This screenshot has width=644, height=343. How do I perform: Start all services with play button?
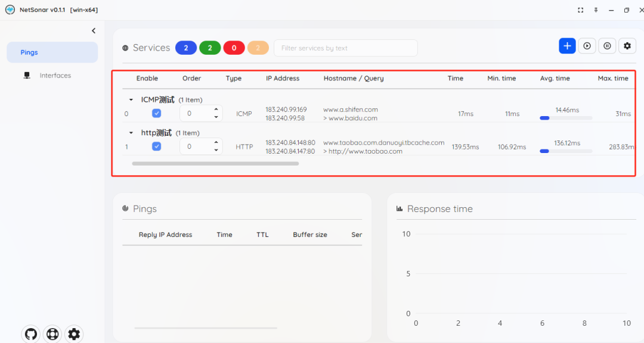587,46
